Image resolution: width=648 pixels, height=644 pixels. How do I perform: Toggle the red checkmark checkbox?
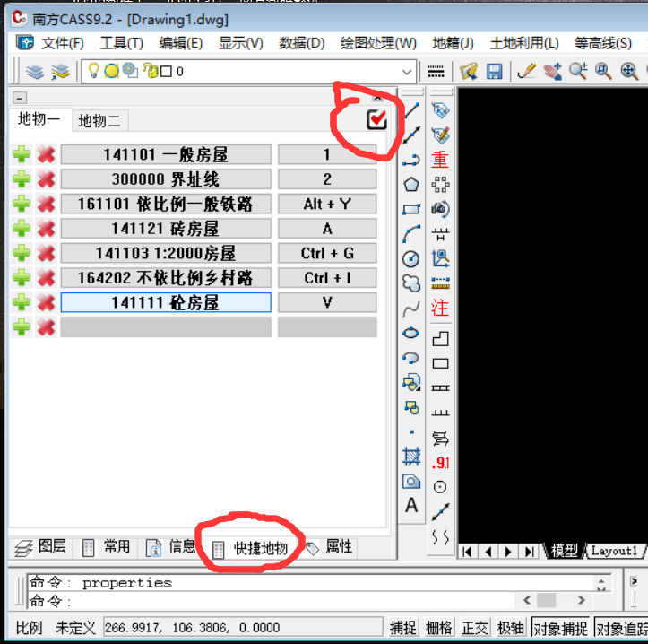point(376,120)
